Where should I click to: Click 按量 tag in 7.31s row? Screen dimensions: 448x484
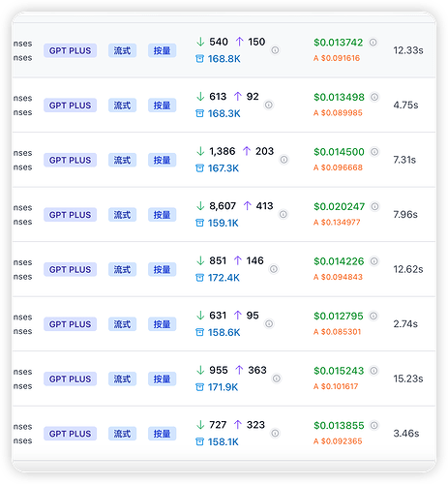[162, 160]
